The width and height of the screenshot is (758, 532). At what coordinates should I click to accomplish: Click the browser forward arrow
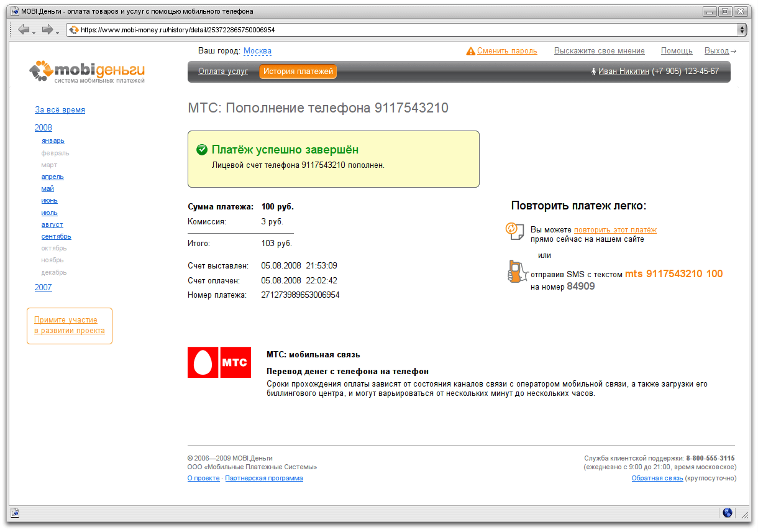47,30
